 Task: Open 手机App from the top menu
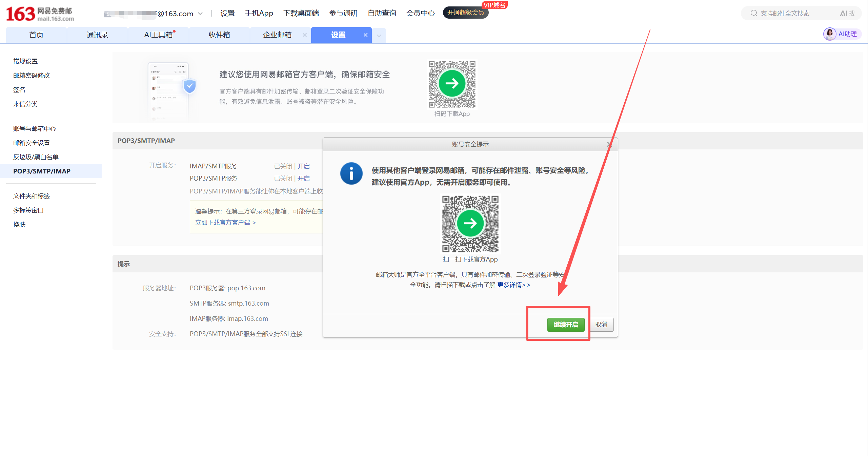coord(259,13)
